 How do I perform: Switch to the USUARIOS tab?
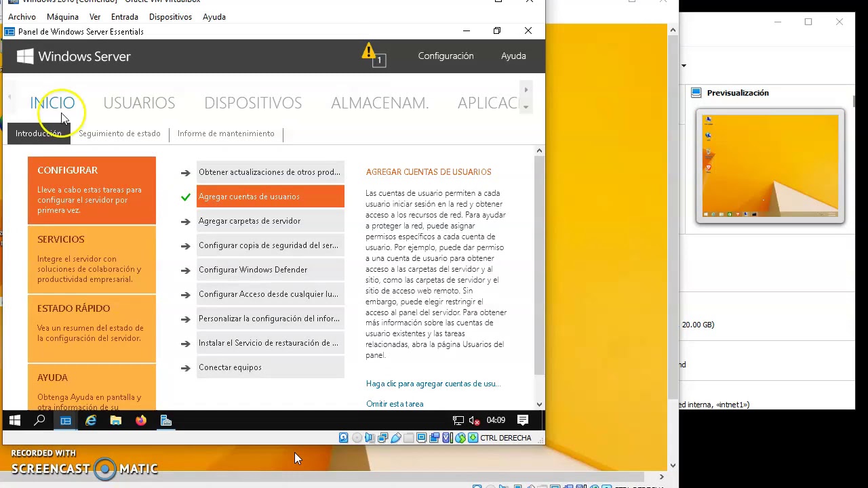[139, 103]
